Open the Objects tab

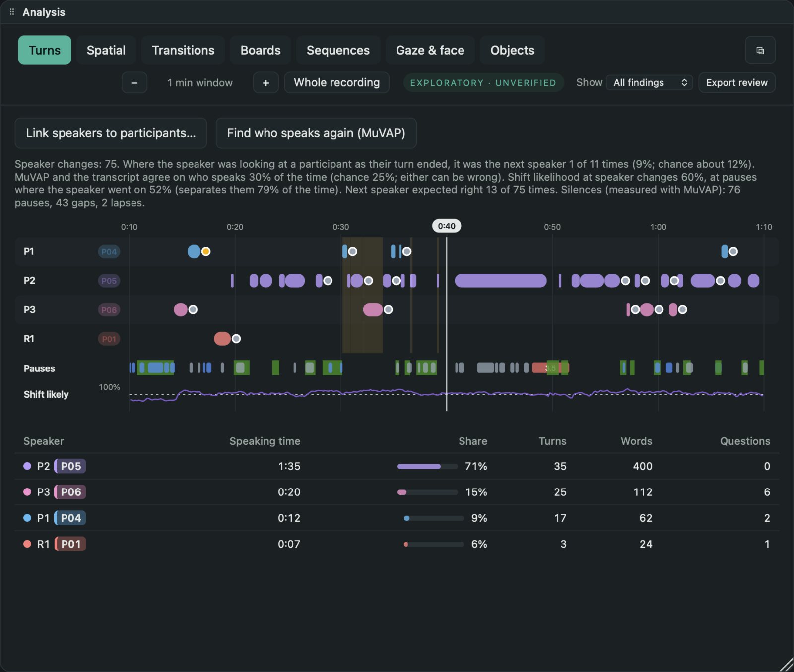click(512, 50)
